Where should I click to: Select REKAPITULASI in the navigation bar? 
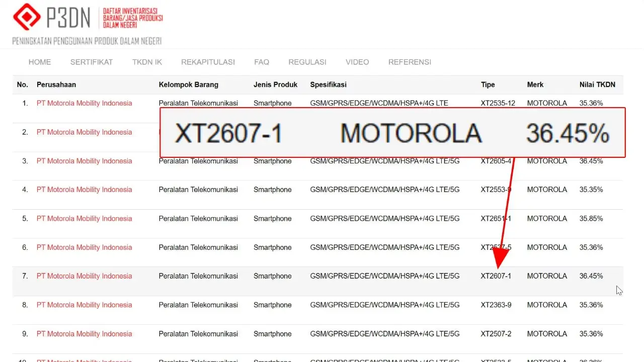(x=208, y=62)
